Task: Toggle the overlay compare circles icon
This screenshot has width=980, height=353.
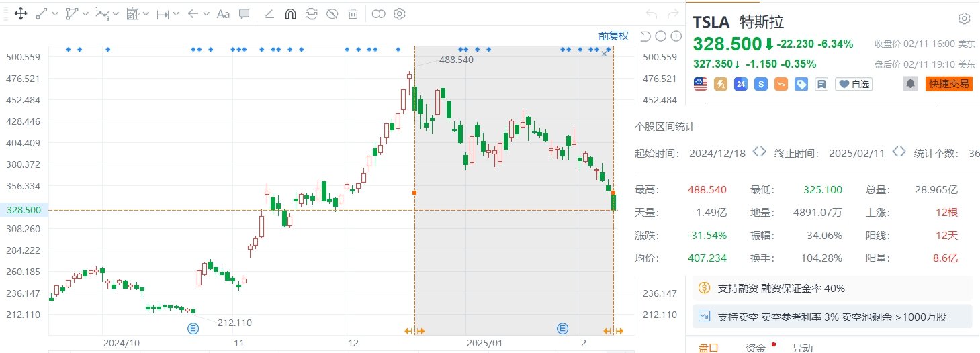Action: click(x=378, y=13)
